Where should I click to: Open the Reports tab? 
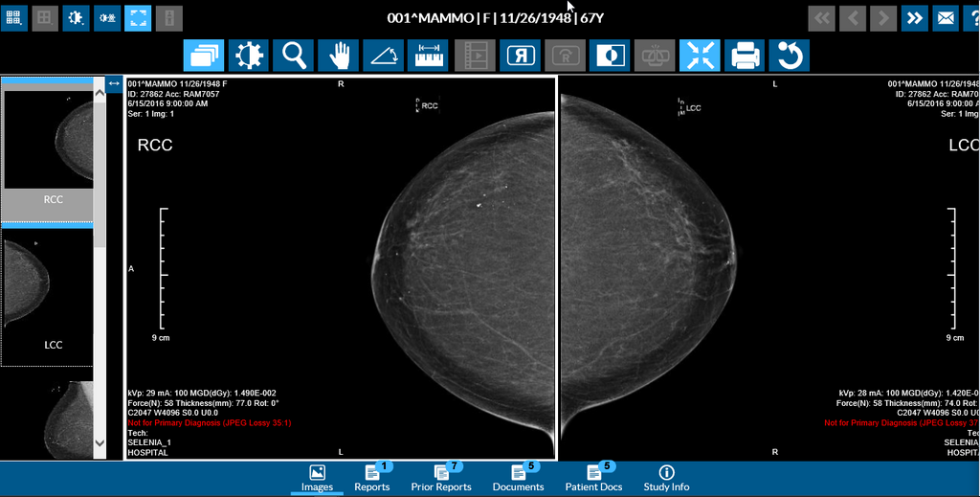coord(372,478)
